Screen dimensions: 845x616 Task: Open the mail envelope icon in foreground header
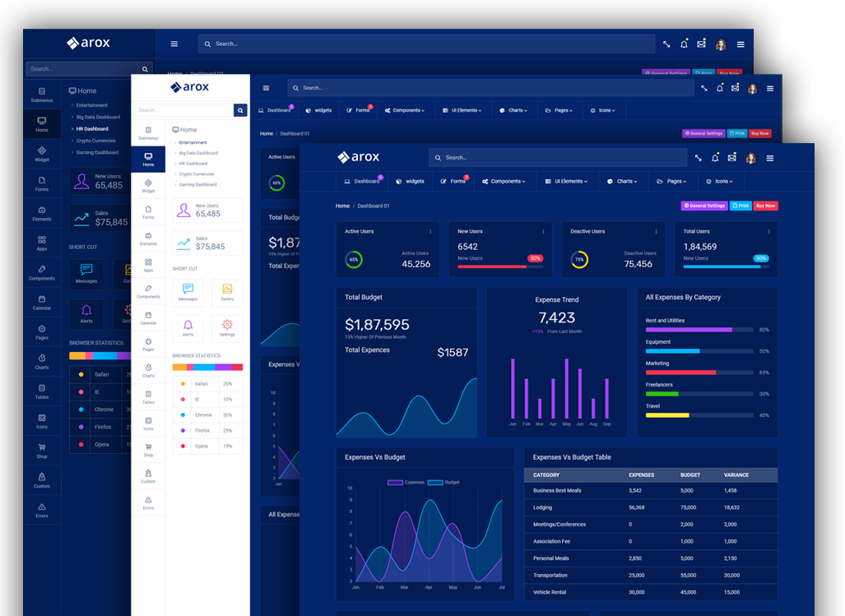(733, 158)
